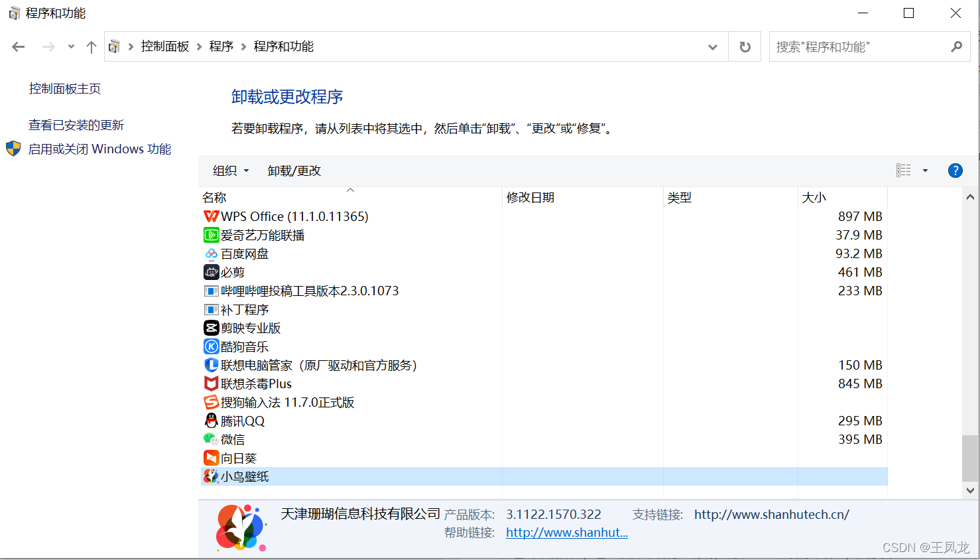Click the 必剪 app icon
Viewport: 980px width, 560px height.
pos(211,272)
